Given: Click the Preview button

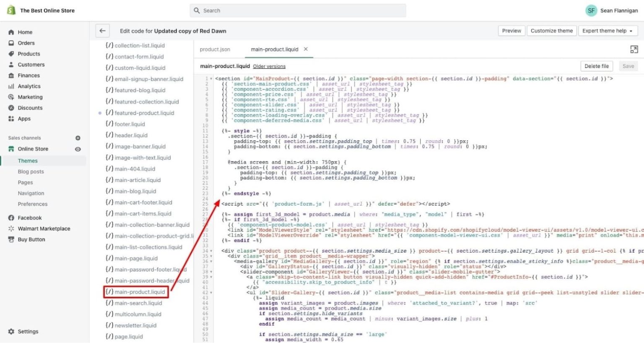Looking at the screenshot, I should (511, 31).
